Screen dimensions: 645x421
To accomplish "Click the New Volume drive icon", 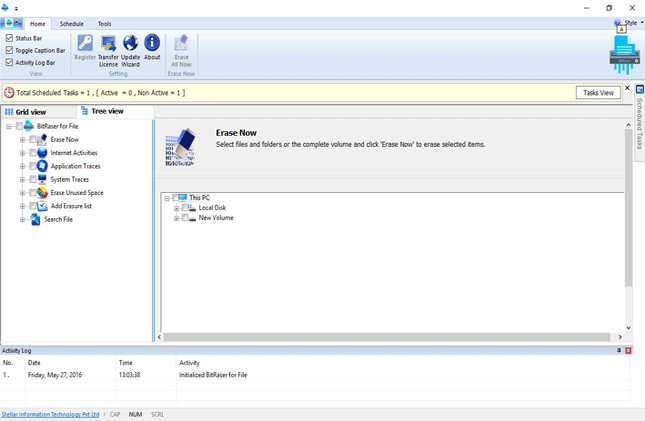I will point(192,218).
